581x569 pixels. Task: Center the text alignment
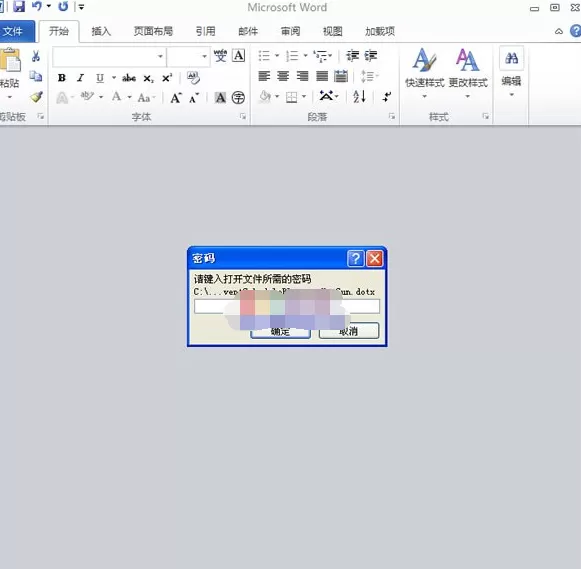pos(283,76)
